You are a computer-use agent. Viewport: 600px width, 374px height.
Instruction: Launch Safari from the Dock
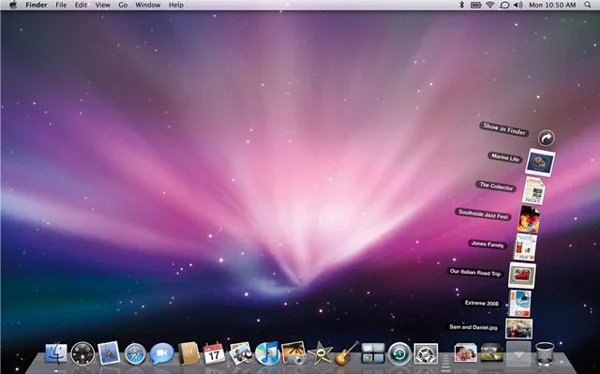click(x=135, y=354)
